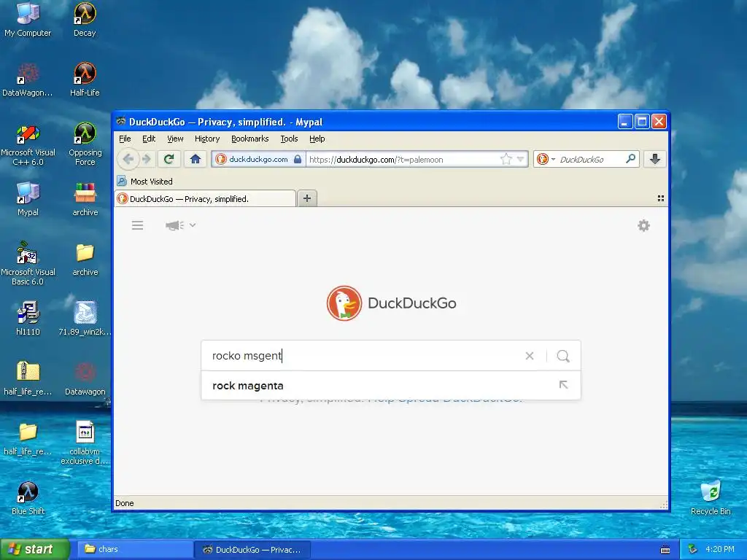This screenshot has height=560, width=747.
Task: Show site identity via the padlock icon
Action: point(298,159)
